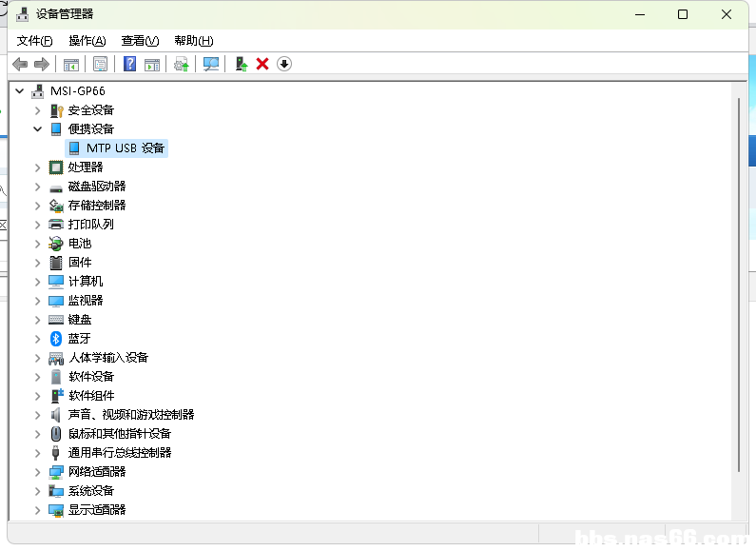The image size is (756, 551).
Task: Open the 操作(A) menu
Action: click(87, 41)
